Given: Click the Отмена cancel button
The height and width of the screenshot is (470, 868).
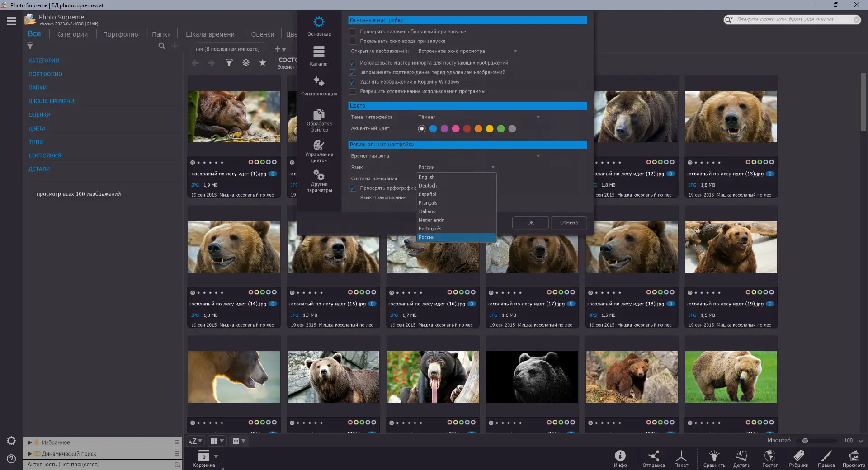Looking at the screenshot, I should [569, 223].
